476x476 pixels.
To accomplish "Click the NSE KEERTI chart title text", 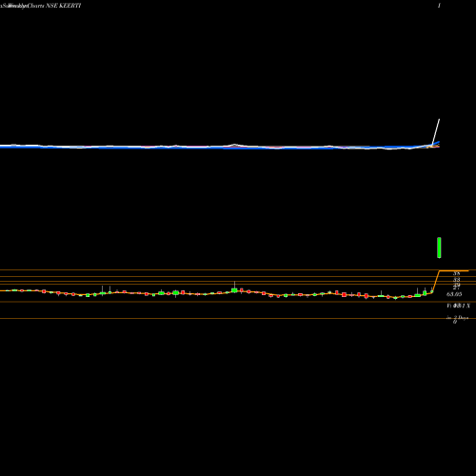I will [64, 6].
